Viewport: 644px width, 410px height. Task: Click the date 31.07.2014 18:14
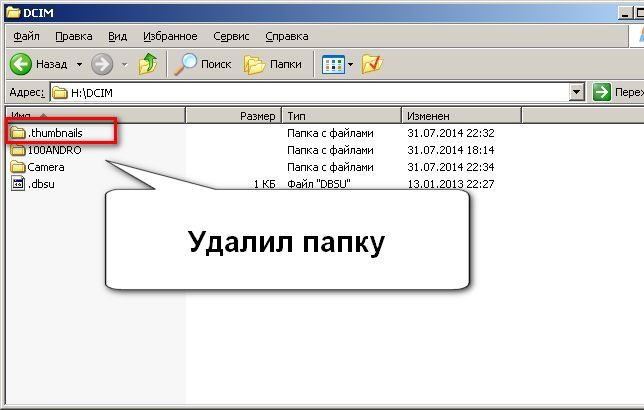(x=451, y=150)
